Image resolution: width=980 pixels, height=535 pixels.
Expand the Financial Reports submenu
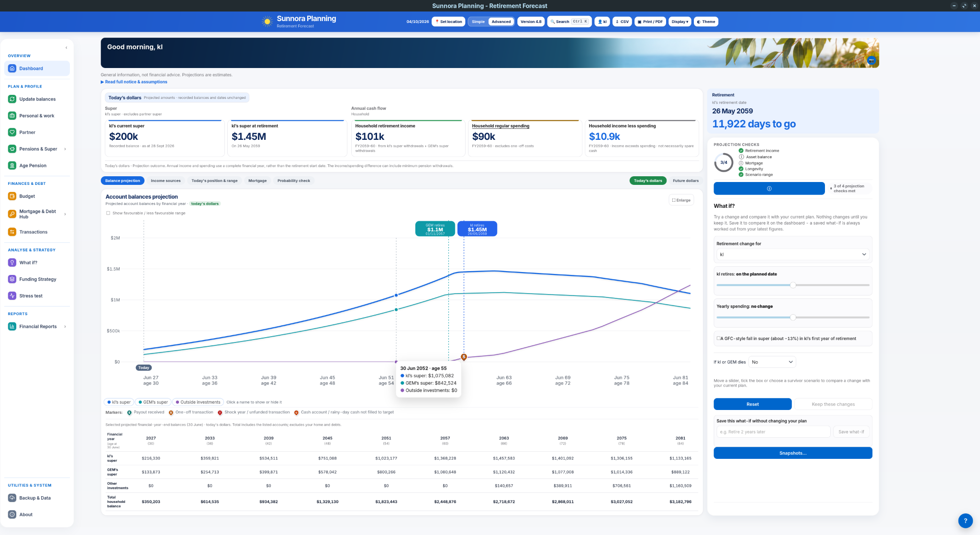65,327
